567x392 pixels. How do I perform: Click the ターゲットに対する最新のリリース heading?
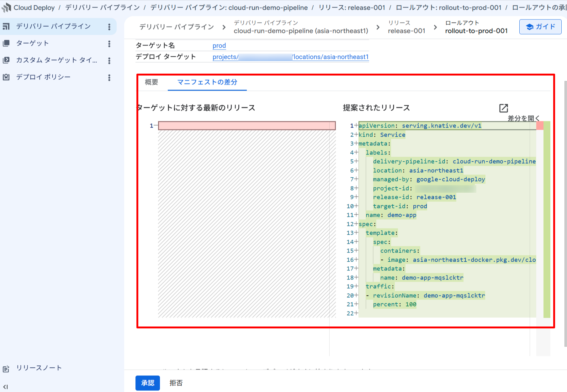point(197,108)
